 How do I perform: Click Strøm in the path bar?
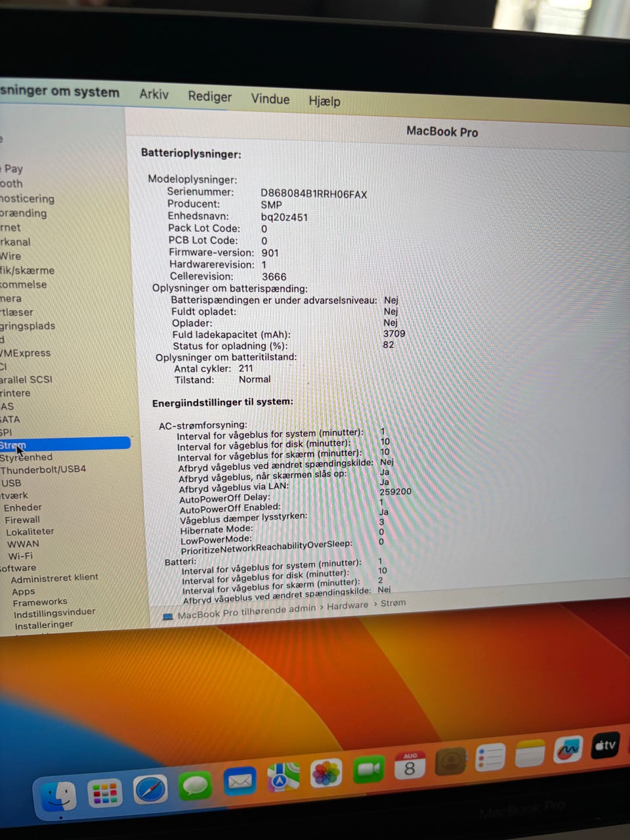point(392,602)
